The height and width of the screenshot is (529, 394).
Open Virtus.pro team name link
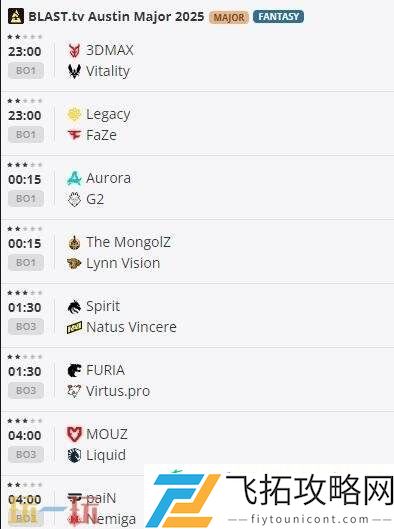(x=118, y=391)
